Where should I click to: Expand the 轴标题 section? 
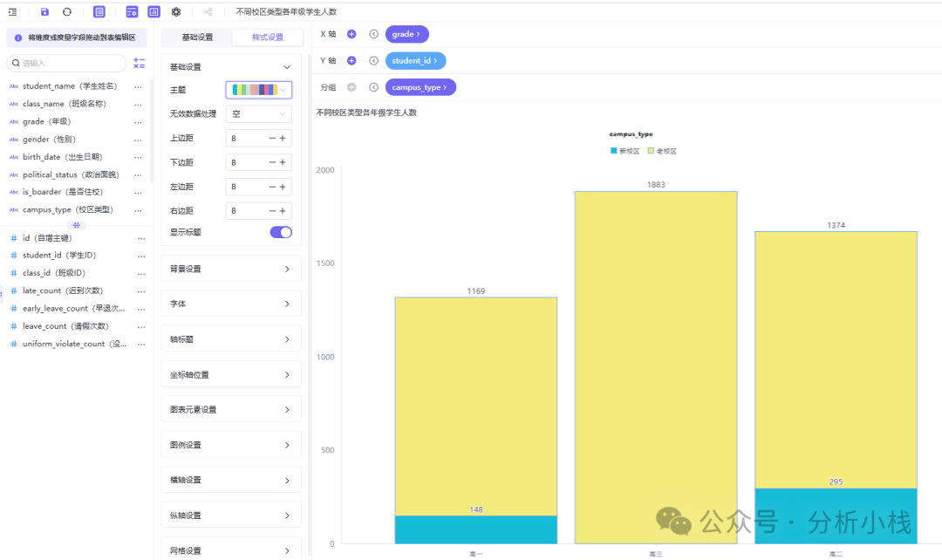click(x=230, y=339)
